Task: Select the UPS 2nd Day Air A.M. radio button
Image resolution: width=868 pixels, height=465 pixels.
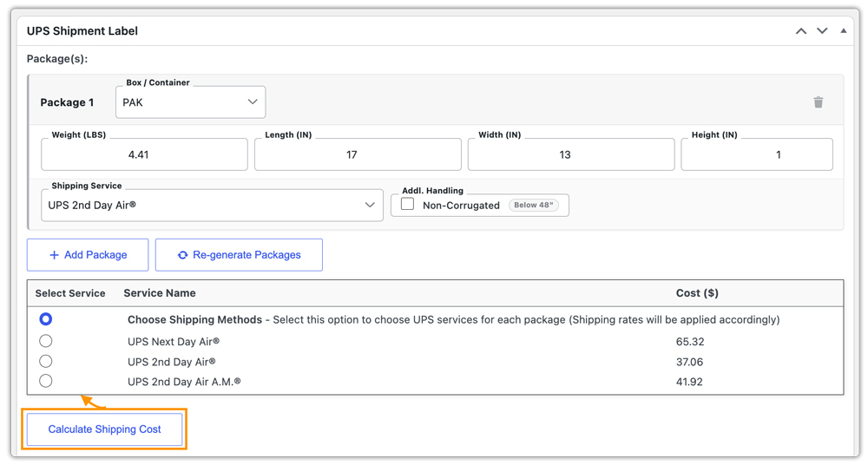Action: coord(46,382)
